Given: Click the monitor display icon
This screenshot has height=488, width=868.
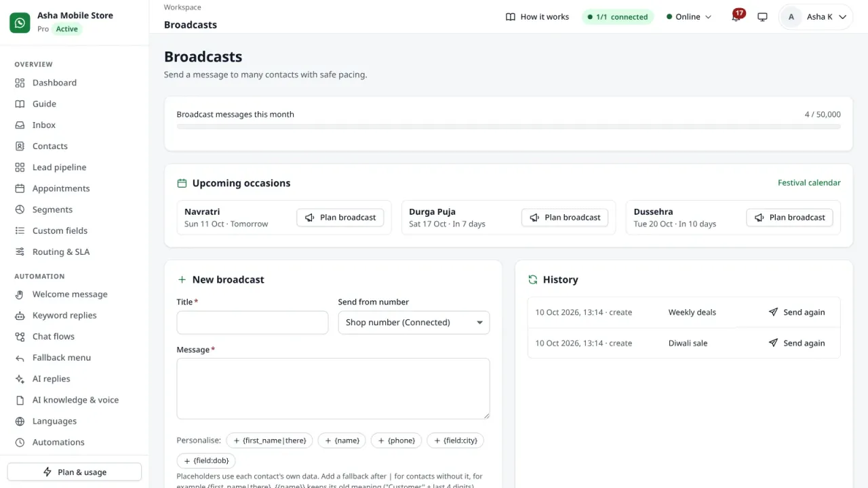Looking at the screenshot, I should [x=762, y=17].
